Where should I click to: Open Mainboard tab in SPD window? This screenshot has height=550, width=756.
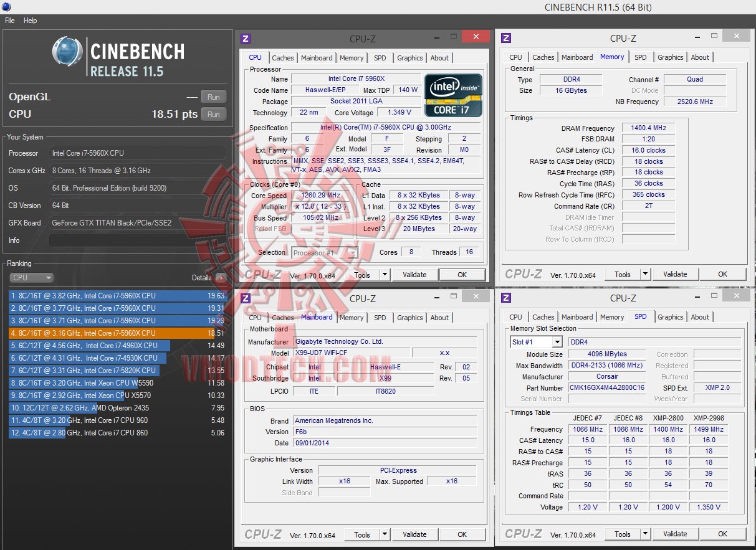point(577,317)
